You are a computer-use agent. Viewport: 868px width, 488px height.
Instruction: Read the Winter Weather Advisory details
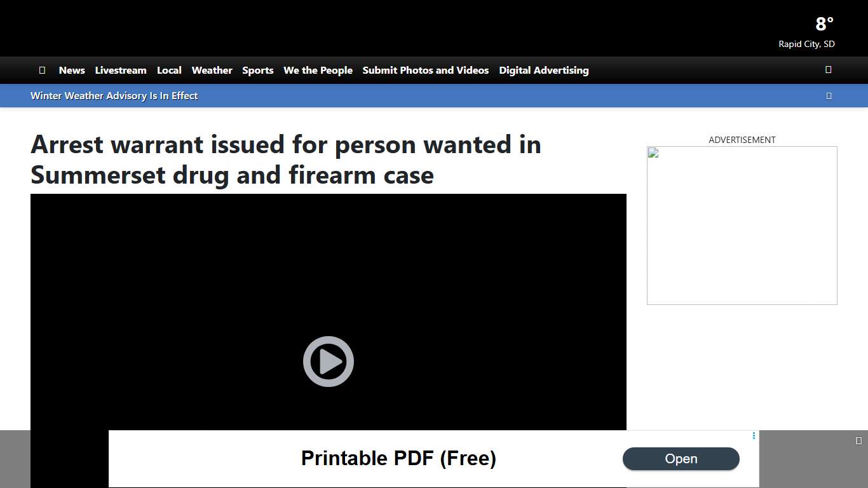click(114, 95)
